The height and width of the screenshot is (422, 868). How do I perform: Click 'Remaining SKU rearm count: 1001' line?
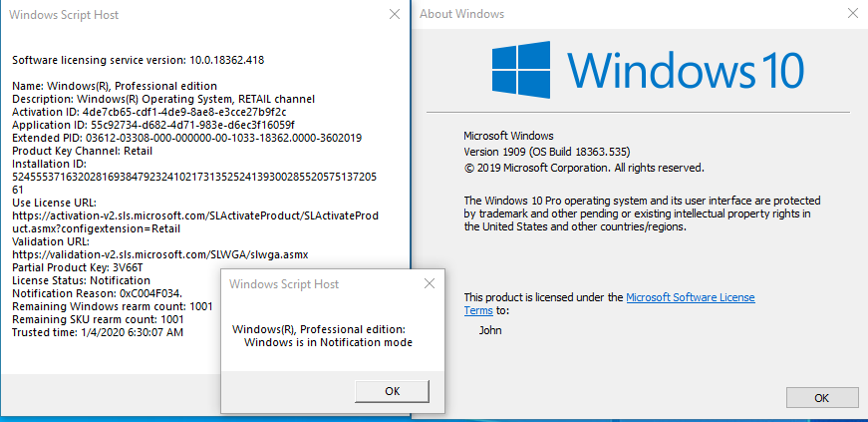pos(98,319)
